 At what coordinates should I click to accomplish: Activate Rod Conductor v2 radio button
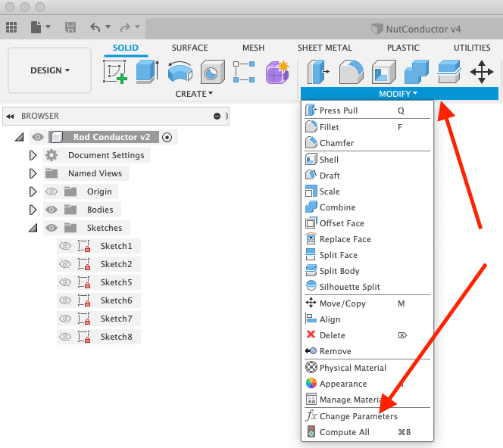point(167,138)
